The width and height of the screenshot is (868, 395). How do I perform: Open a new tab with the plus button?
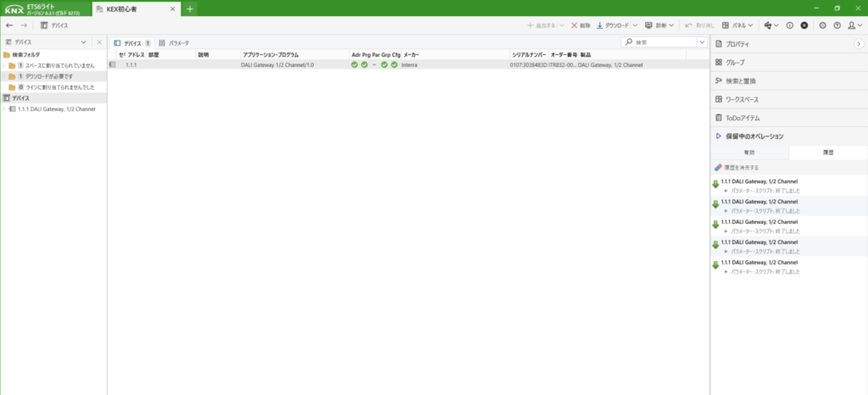point(190,8)
